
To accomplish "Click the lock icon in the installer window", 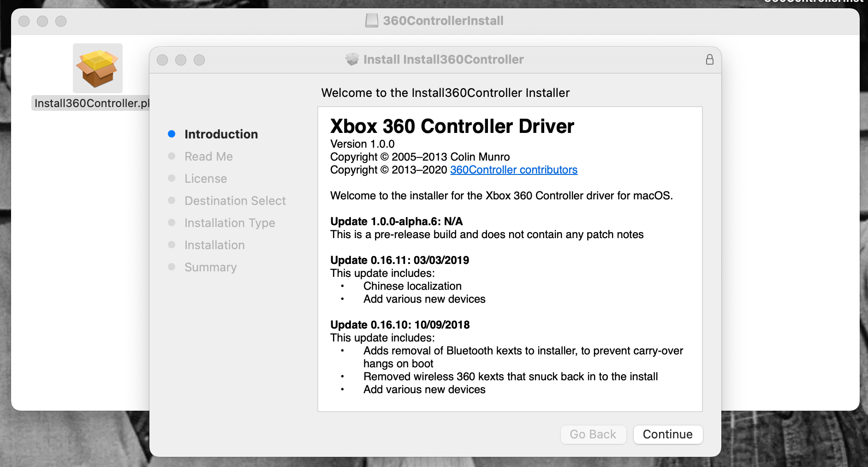I will click(x=709, y=60).
